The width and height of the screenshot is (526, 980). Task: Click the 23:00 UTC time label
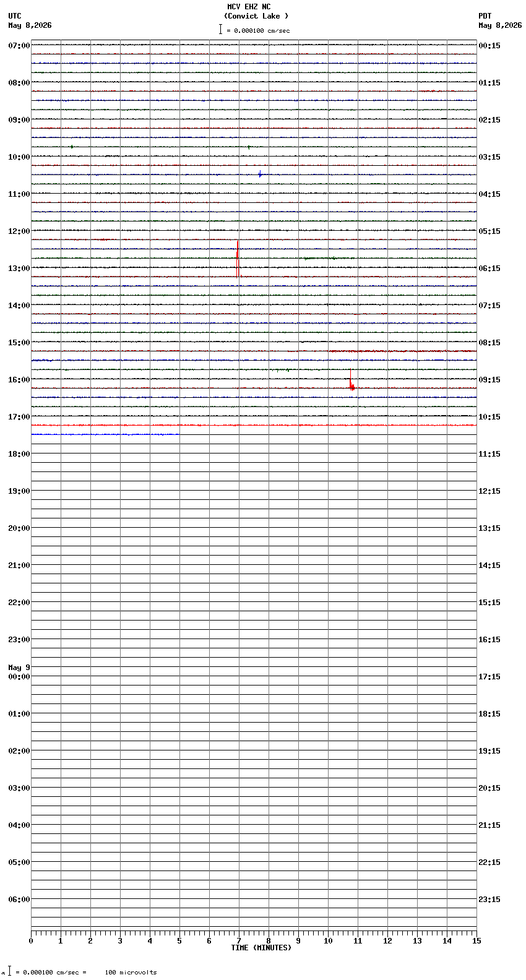pyautogui.click(x=19, y=640)
